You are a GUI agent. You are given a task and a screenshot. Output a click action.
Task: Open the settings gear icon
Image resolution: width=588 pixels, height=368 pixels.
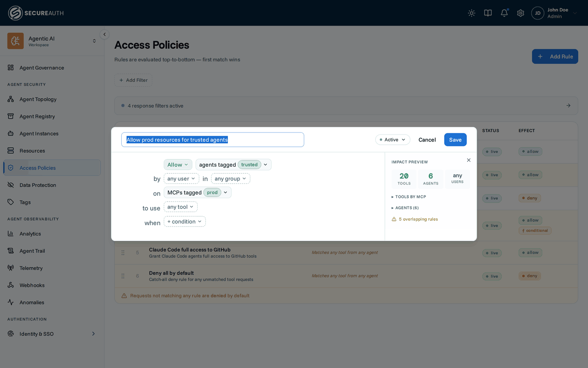point(521,13)
